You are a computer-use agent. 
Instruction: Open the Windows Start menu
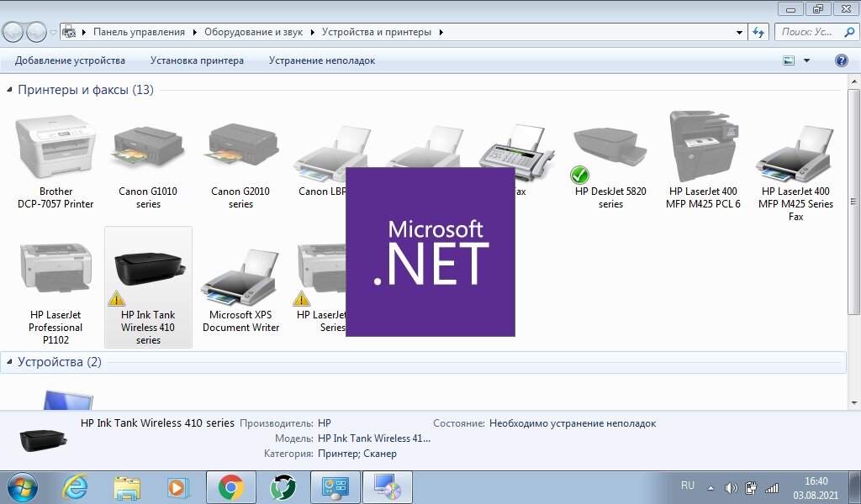coord(23,487)
